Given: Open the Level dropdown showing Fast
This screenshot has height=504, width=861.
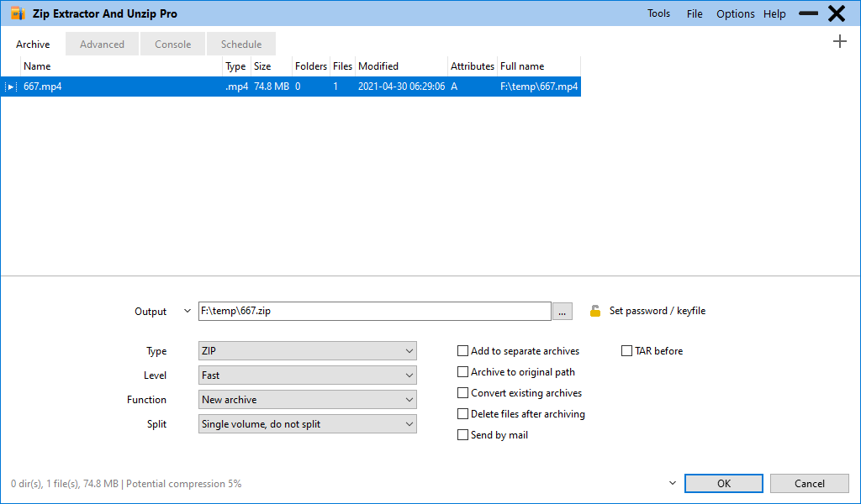Looking at the screenshot, I should coord(308,375).
